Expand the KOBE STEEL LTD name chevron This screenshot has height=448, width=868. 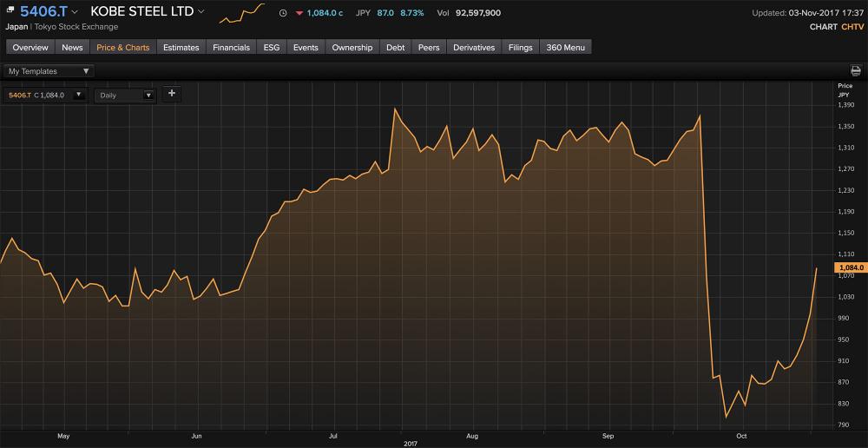pyautogui.click(x=201, y=11)
